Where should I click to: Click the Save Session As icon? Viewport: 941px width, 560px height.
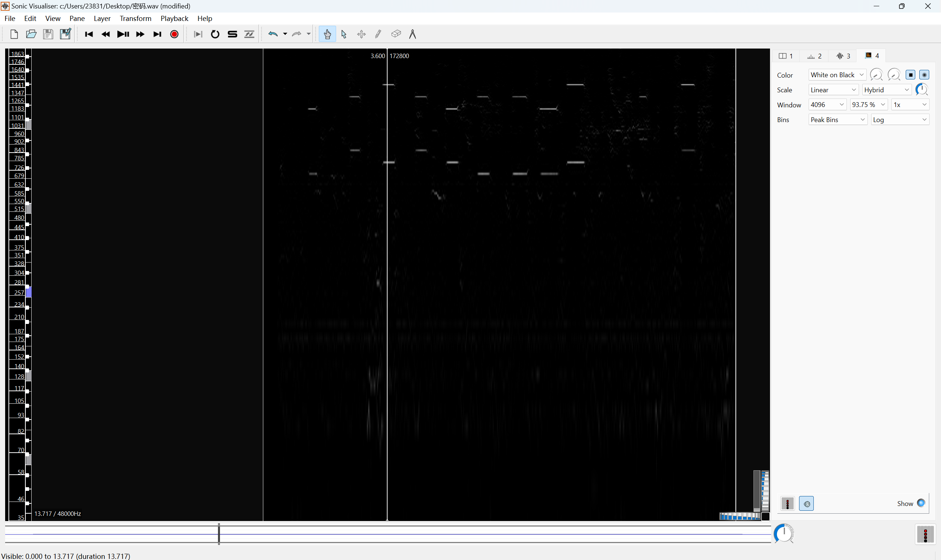click(65, 34)
